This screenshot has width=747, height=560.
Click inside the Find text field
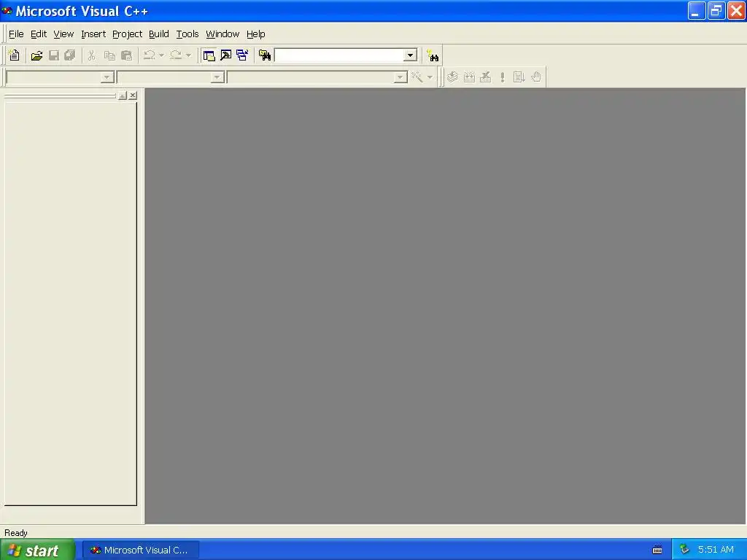click(340, 55)
